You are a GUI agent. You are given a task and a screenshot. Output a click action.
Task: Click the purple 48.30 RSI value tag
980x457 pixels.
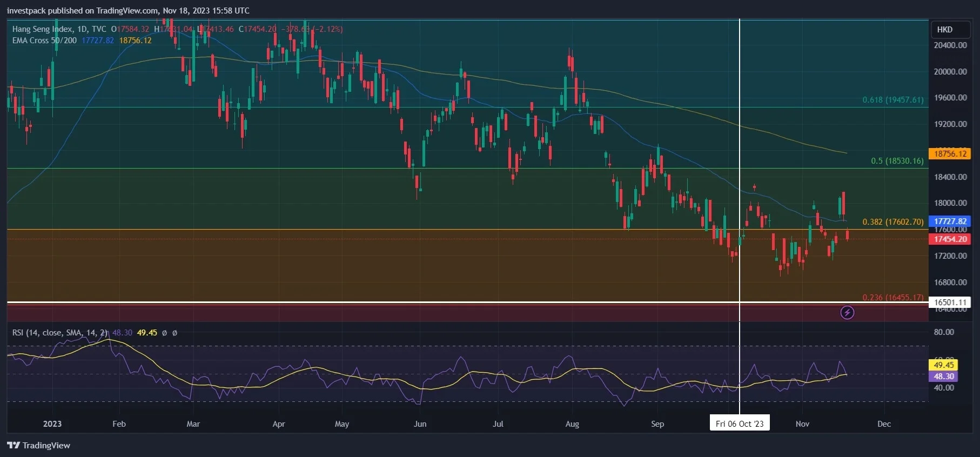pyautogui.click(x=944, y=377)
